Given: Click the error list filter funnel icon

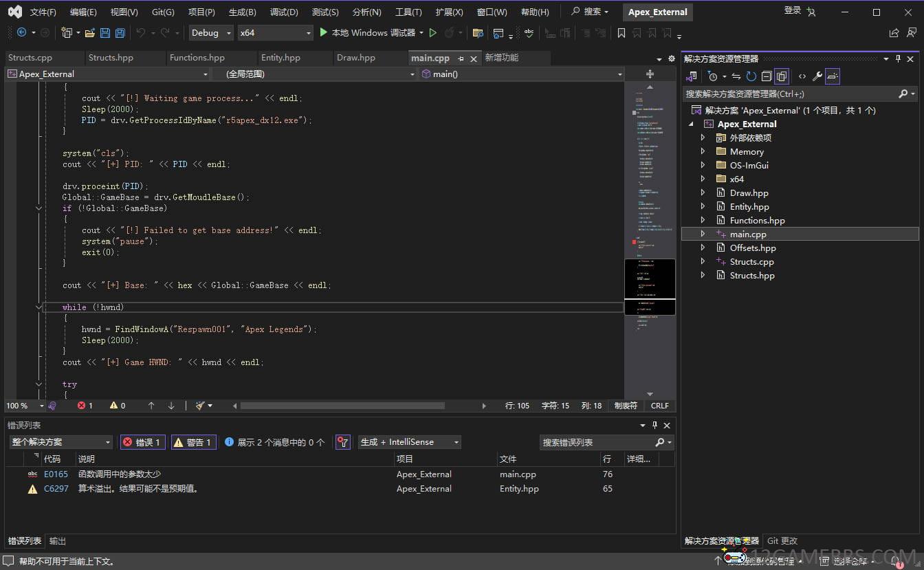Looking at the screenshot, I should [x=343, y=442].
